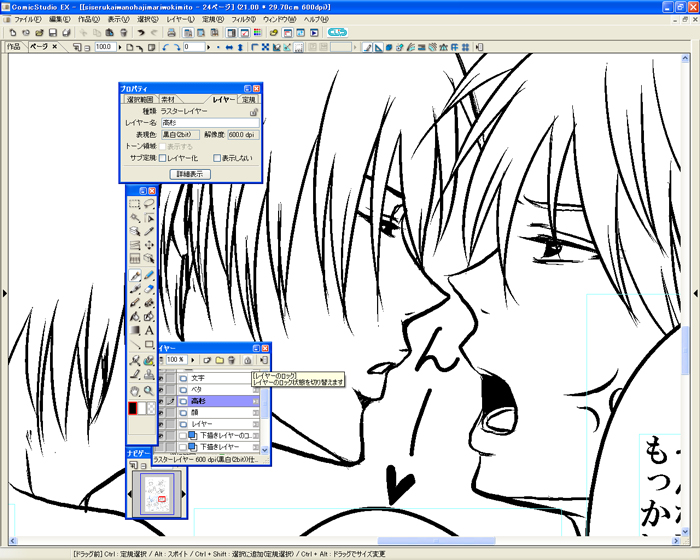The width and height of the screenshot is (700, 560).
Task: Click the navigator's right arrow
Action: click(x=183, y=494)
